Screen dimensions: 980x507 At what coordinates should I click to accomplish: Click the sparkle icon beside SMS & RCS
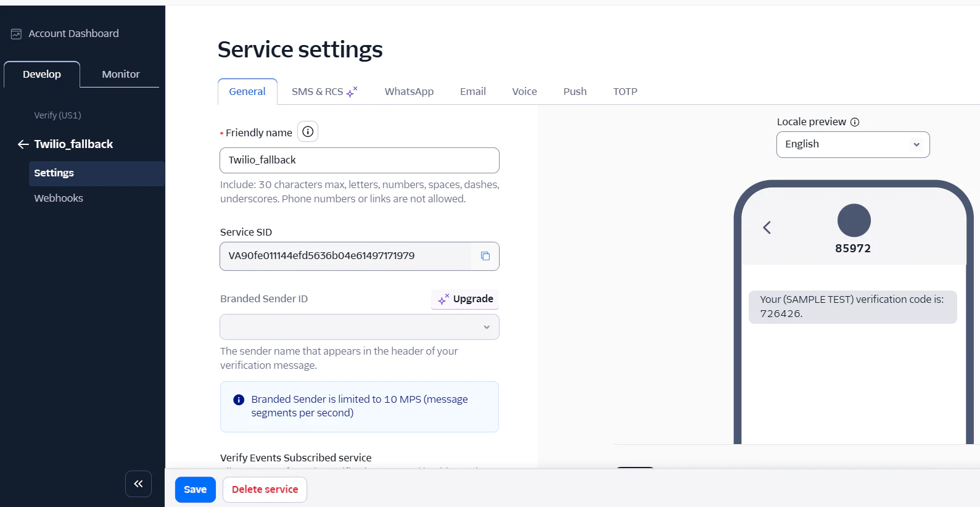[352, 92]
